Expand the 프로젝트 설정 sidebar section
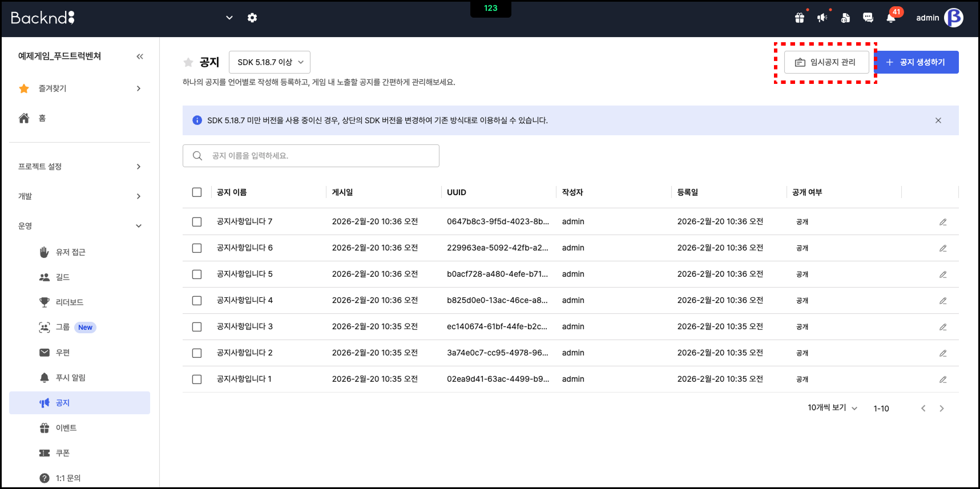This screenshot has width=980, height=489. [x=79, y=167]
